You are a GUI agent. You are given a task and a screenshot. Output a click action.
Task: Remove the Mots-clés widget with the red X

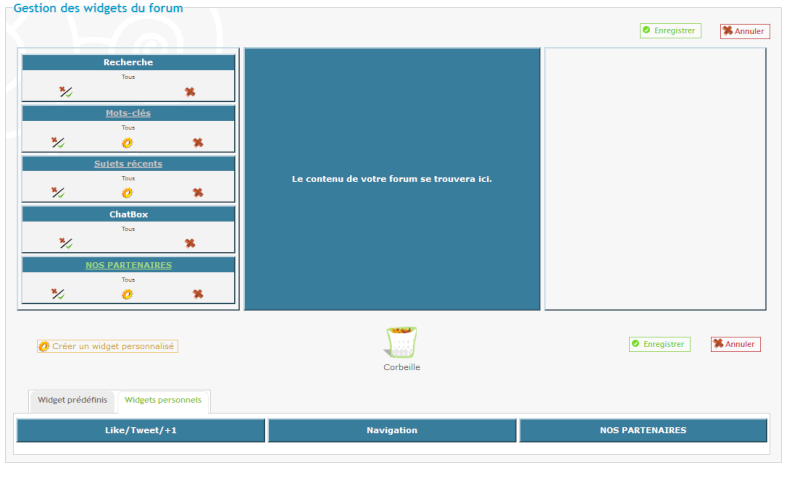(198, 142)
